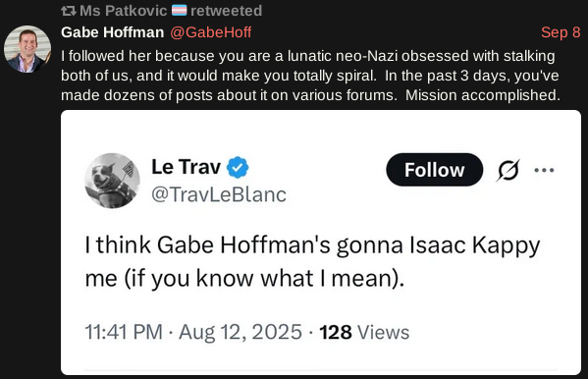This screenshot has width=588, height=379.
Task: Open Le Trav's dog avatar
Action: pos(112,181)
